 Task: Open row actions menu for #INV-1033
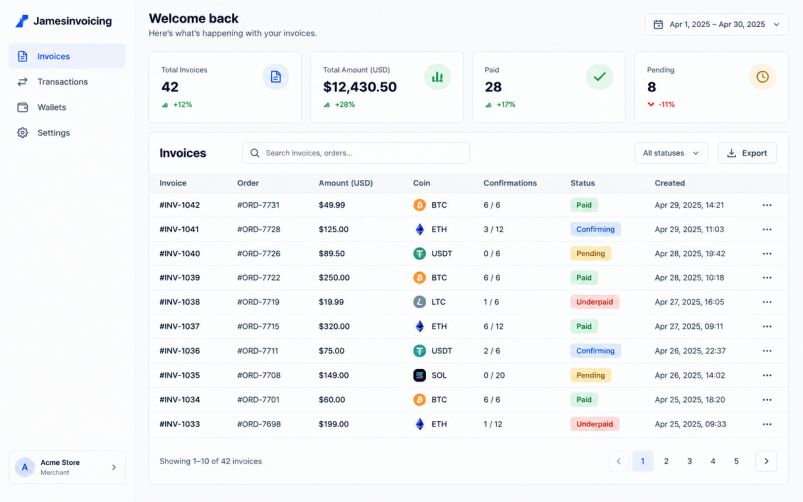767,425
